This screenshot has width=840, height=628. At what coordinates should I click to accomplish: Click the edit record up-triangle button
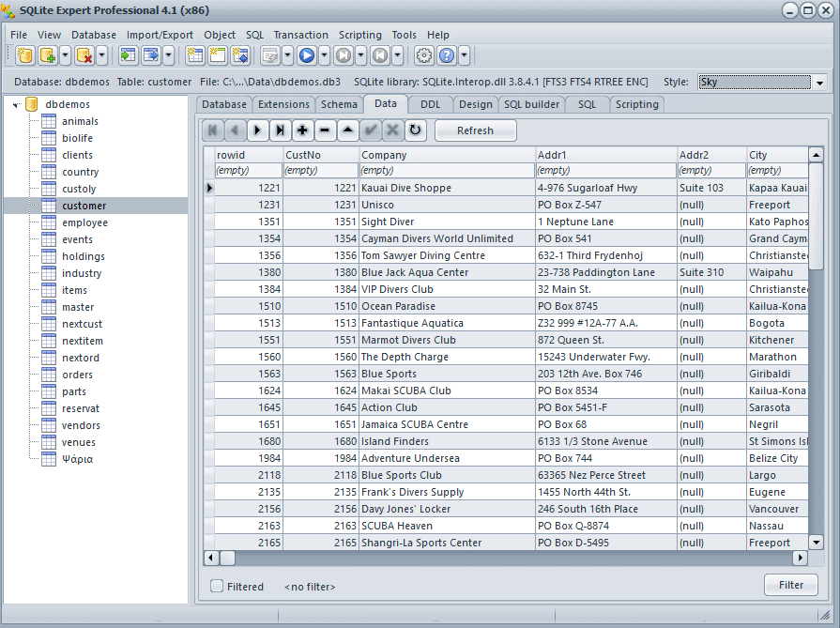click(x=347, y=130)
